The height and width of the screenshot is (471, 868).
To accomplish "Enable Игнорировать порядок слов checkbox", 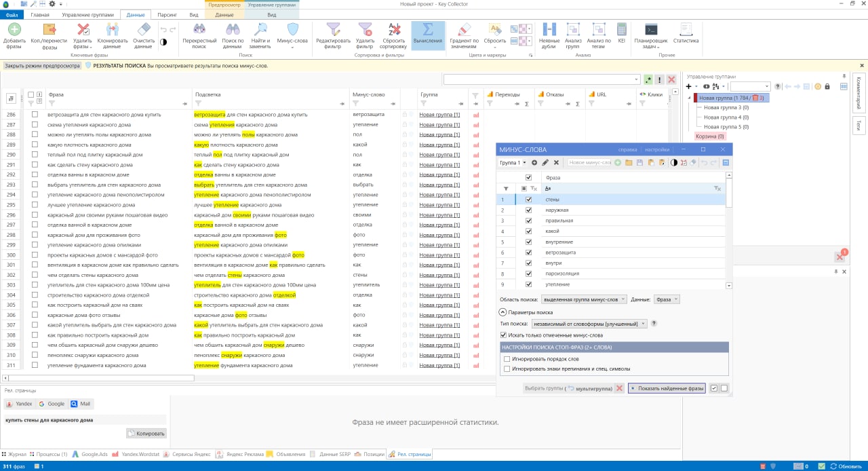I will [507, 358].
